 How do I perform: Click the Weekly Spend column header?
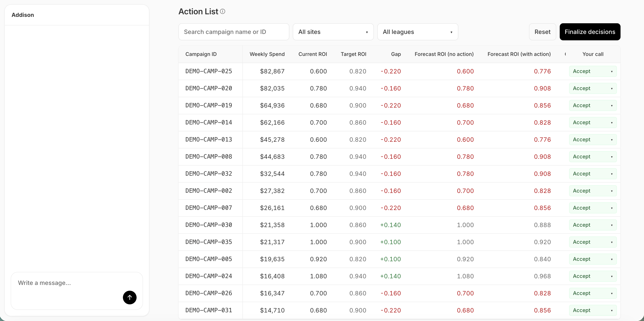pos(267,54)
